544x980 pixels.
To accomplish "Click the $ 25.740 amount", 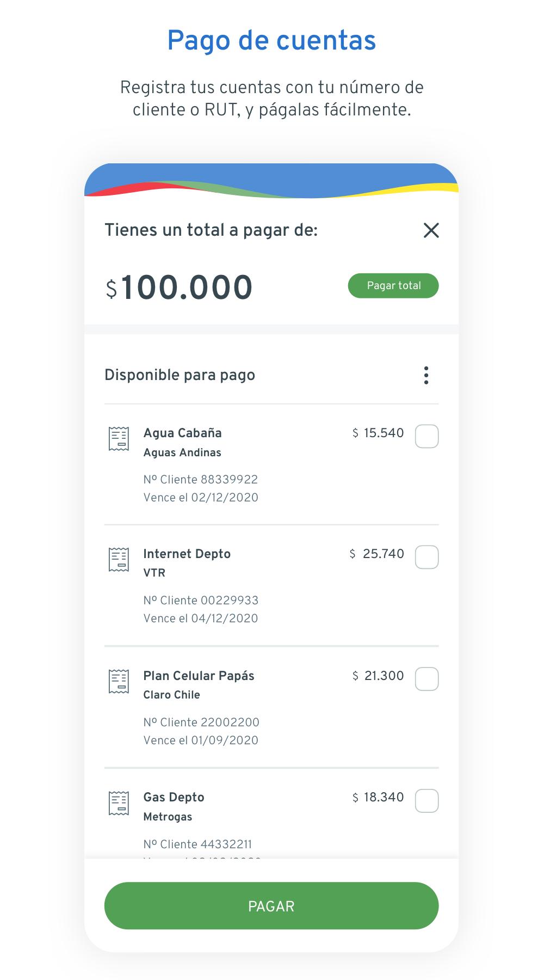I will pyautogui.click(x=376, y=554).
